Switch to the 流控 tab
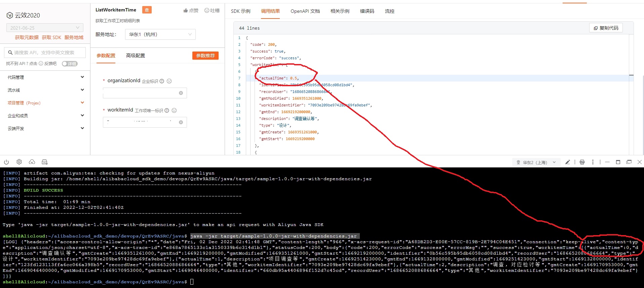Viewport: 644px width, 288px height. pos(390,11)
